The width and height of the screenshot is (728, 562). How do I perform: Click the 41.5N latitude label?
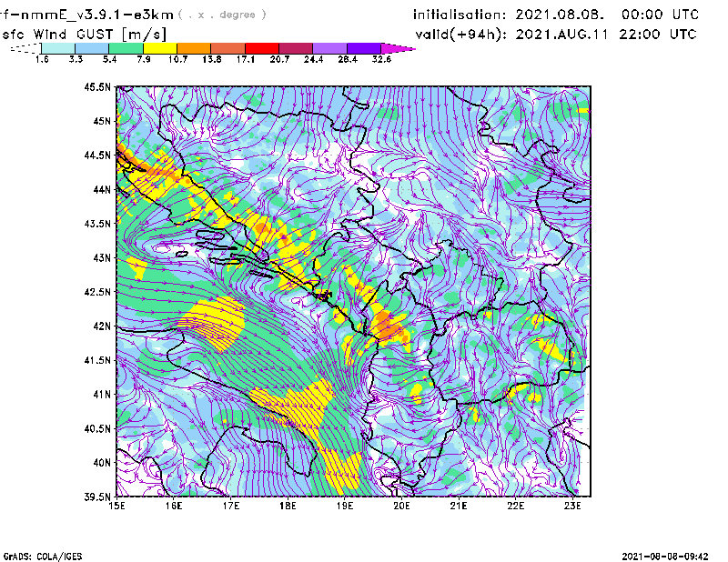tap(97, 360)
